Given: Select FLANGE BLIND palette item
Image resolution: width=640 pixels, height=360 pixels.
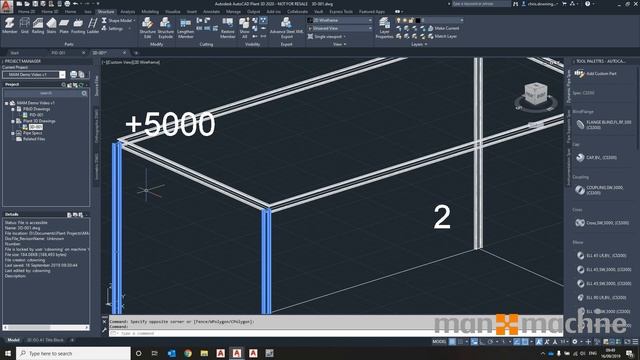Looking at the screenshot, I should [x=603, y=124].
